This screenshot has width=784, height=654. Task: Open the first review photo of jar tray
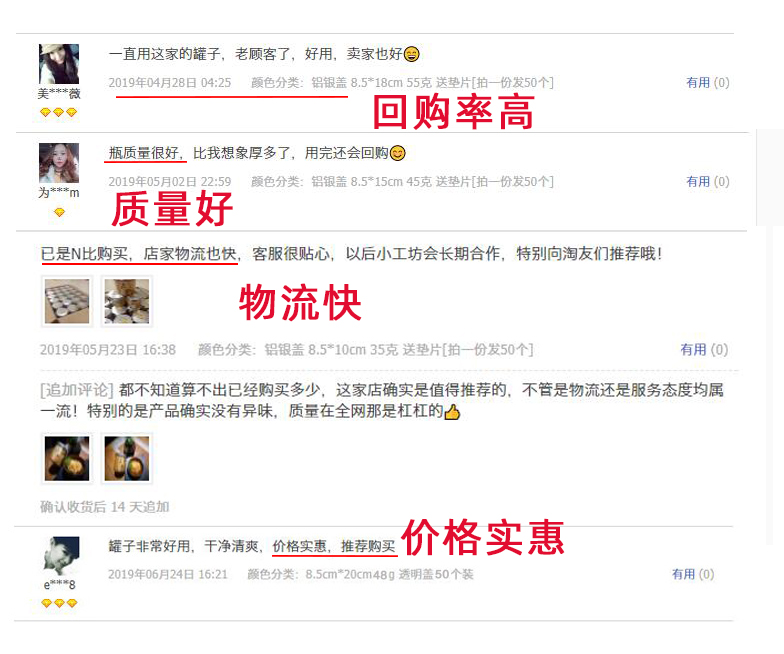pyautogui.click(x=67, y=302)
